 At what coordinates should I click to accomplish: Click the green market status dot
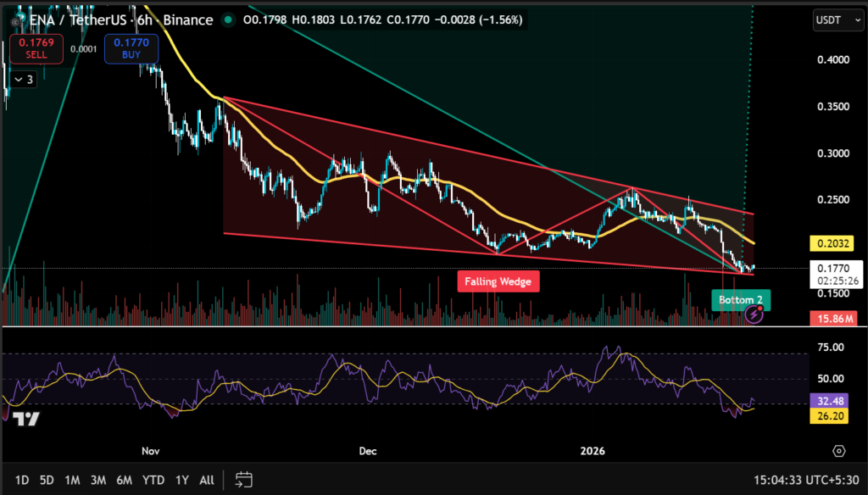[227, 19]
